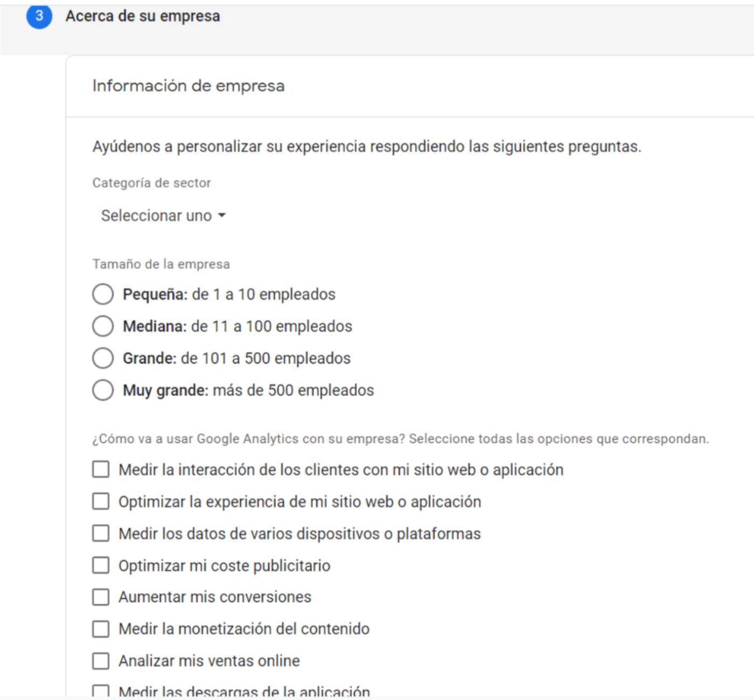Check 'Optimizar la experiencia de mi sitio web'
754x700 pixels.
101,501
